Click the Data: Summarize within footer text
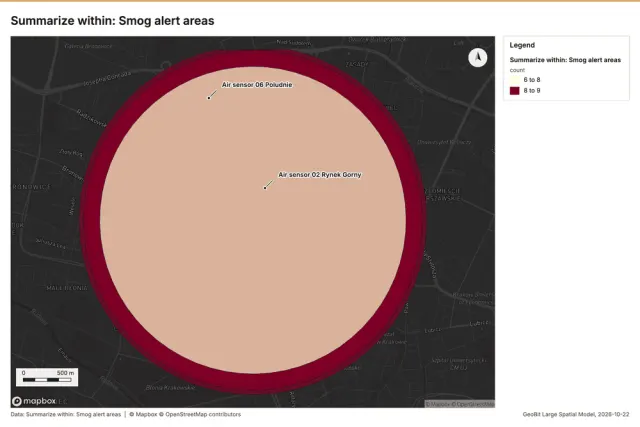The image size is (640, 427). click(66, 414)
